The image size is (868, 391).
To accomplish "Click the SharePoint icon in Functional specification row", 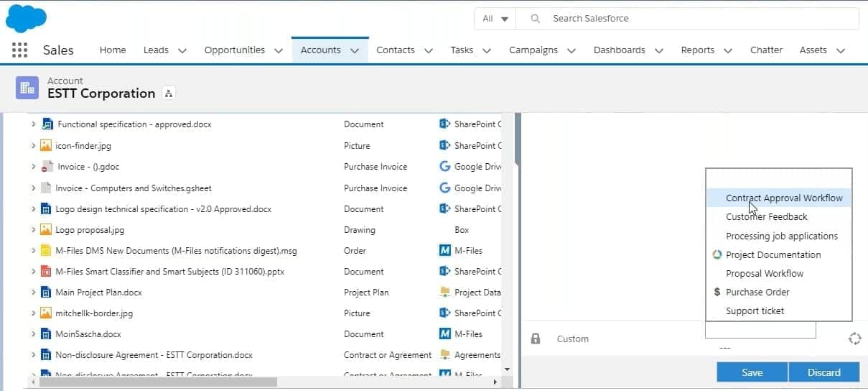I will click(444, 124).
